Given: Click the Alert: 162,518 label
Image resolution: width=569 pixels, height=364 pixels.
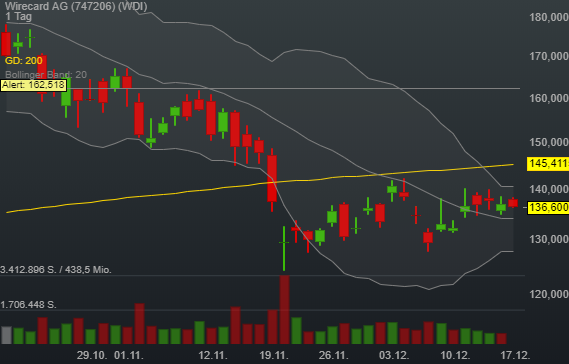Looking at the screenshot, I should click(x=33, y=85).
